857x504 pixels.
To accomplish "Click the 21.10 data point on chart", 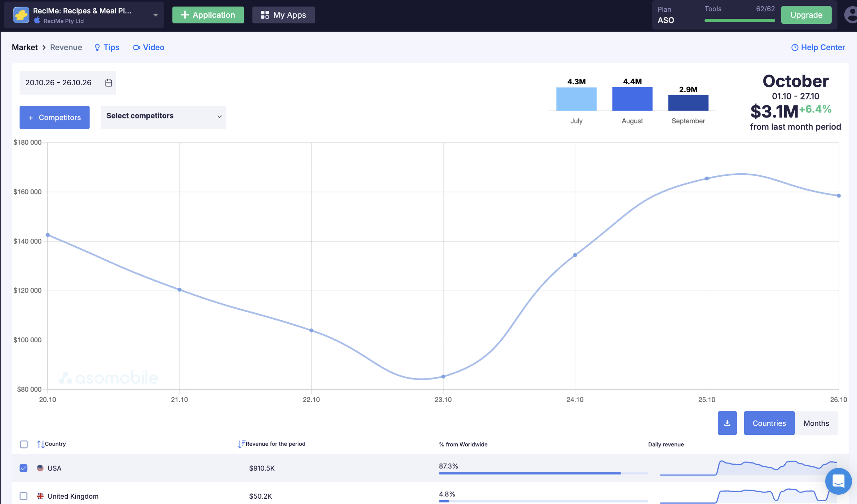I will (x=179, y=290).
